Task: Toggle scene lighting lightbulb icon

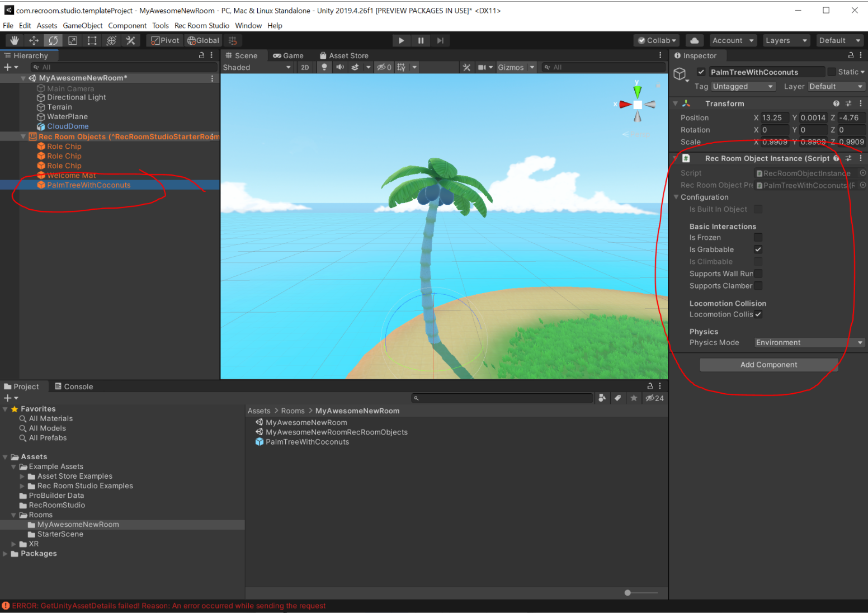Action: 324,67
